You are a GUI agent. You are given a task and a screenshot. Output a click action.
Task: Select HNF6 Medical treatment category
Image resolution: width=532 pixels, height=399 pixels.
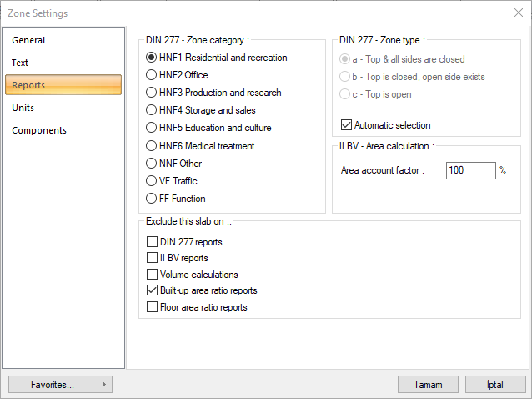coord(152,146)
